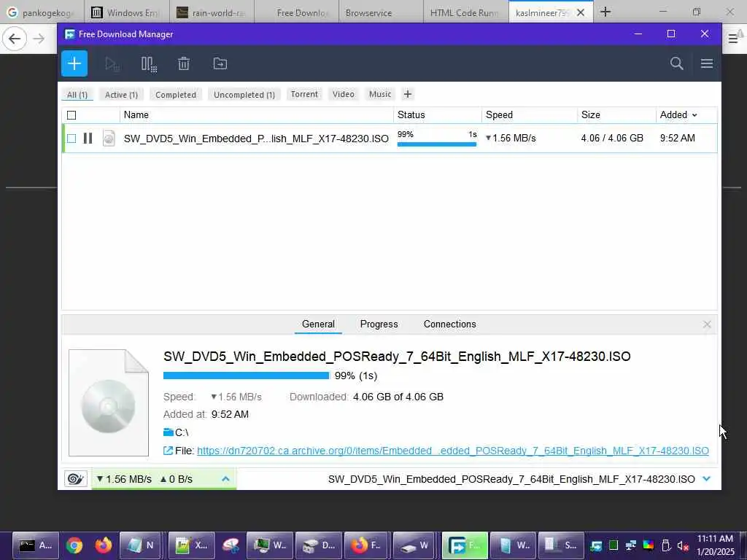Image resolution: width=747 pixels, height=560 pixels.
Task: Open pinned Firefox icon next to Chrome
Action: (104, 545)
